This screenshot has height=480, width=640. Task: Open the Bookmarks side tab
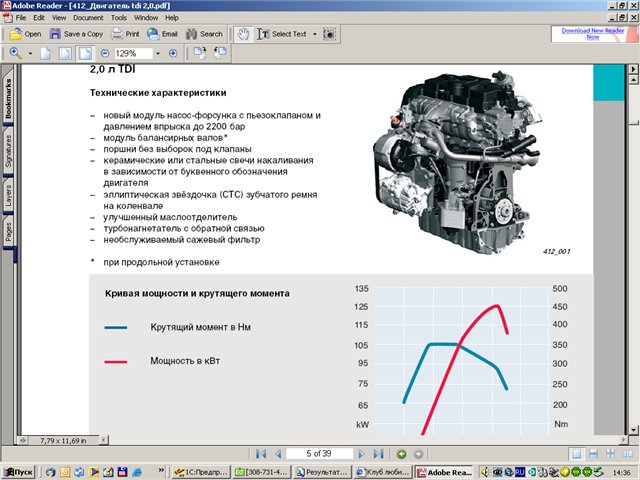(x=8, y=98)
